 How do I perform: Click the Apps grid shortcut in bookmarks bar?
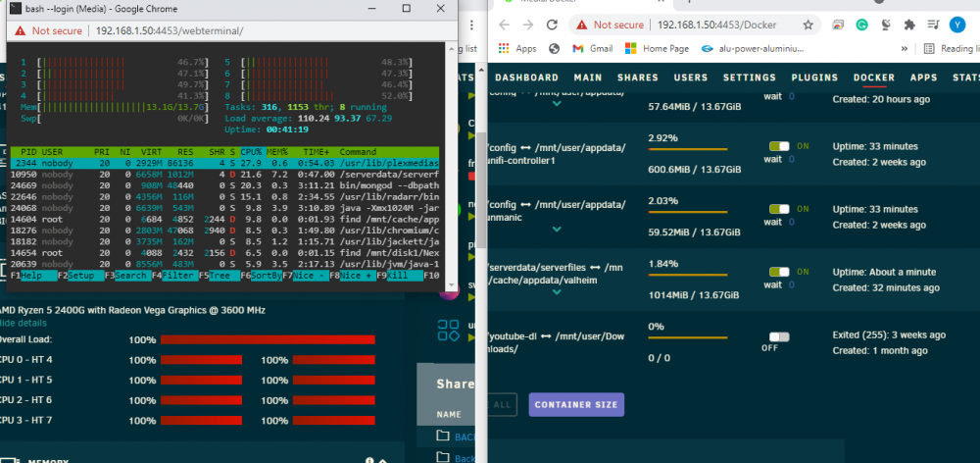[517, 48]
